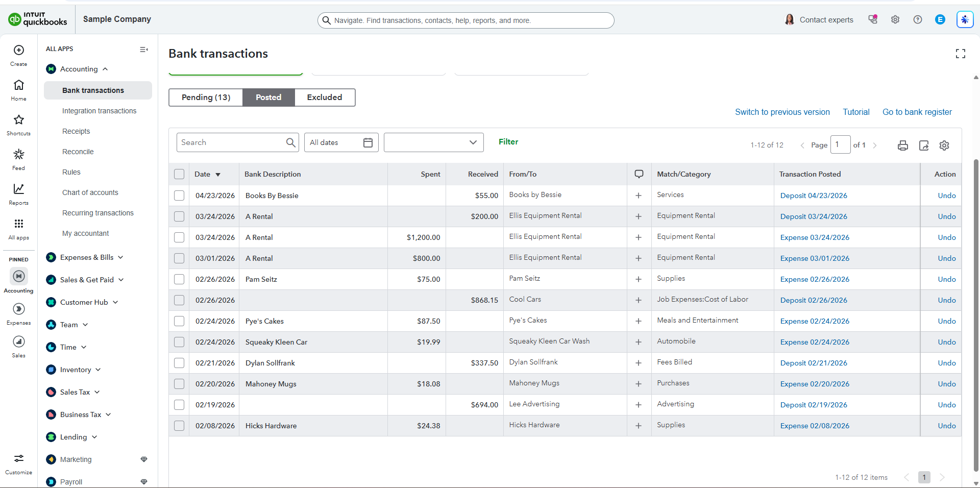Click the export table icon
This screenshot has height=488, width=980.
tap(924, 145)
